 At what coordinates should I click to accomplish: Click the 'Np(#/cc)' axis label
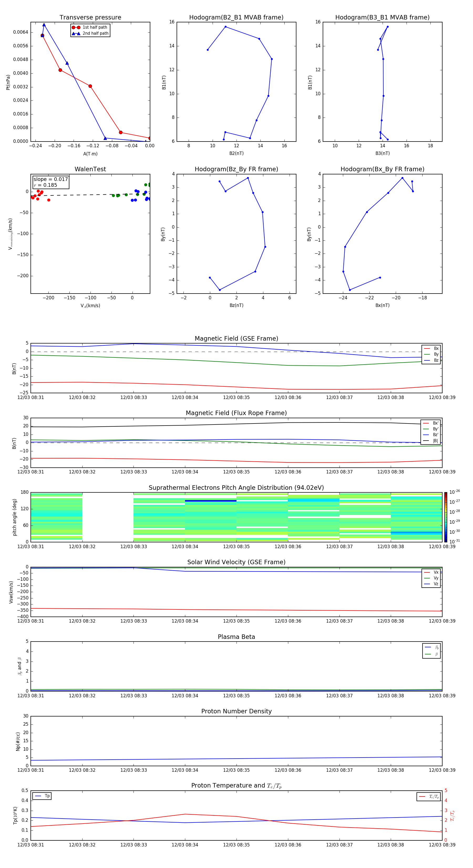coord(18,741)
